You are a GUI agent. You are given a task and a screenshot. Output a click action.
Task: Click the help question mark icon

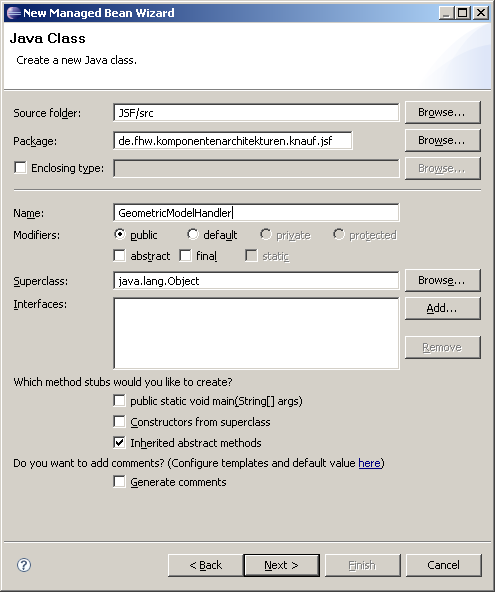coord(24,565)
